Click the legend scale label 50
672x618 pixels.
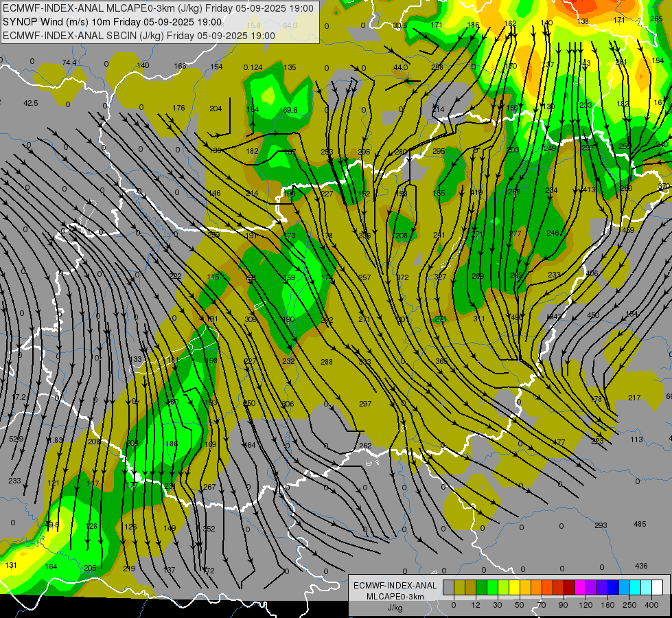coord(520,605)
